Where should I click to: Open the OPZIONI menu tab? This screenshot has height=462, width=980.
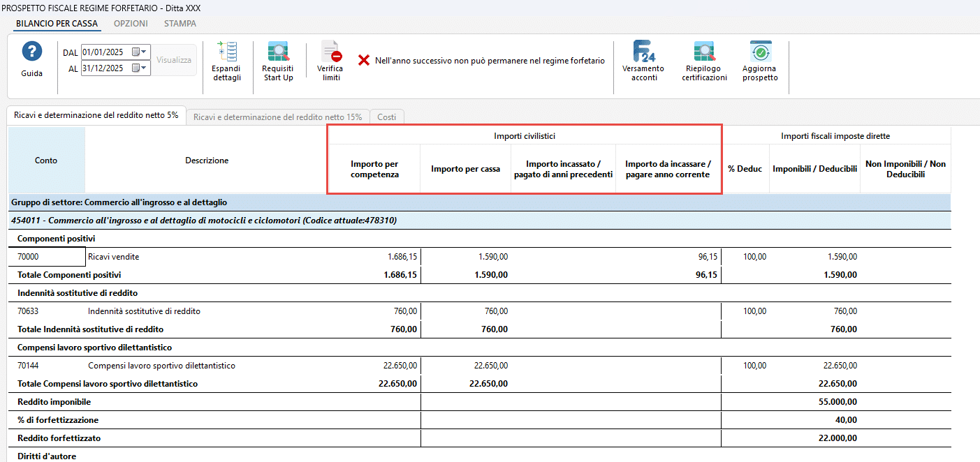[131, 23]
